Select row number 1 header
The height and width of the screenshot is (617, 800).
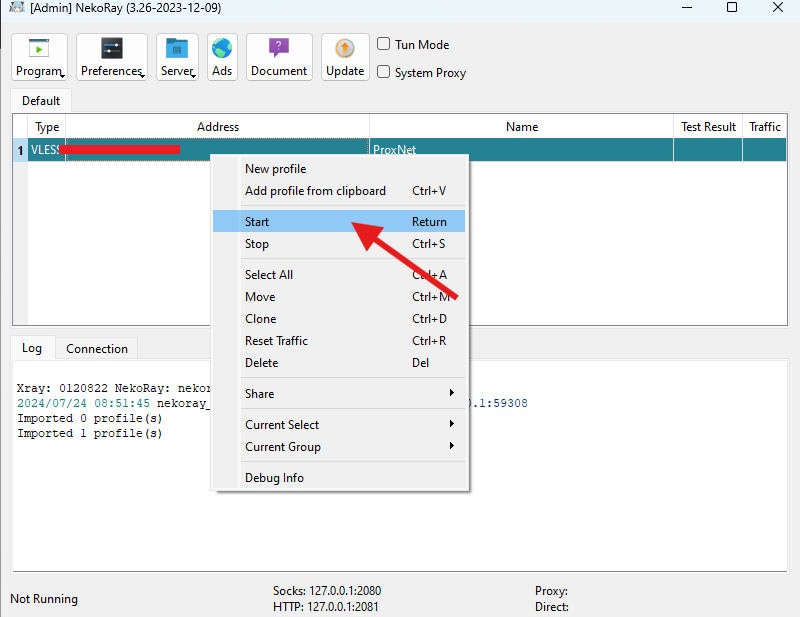coord(20,150)
